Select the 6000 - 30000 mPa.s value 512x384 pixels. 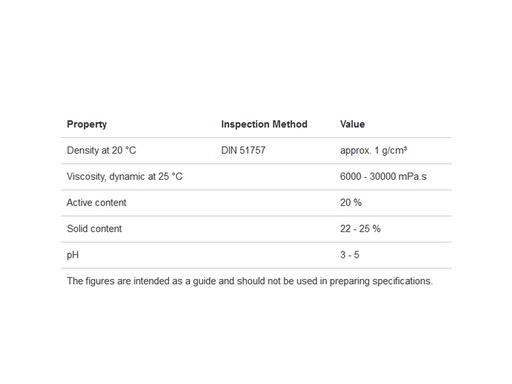coord(383,176)
